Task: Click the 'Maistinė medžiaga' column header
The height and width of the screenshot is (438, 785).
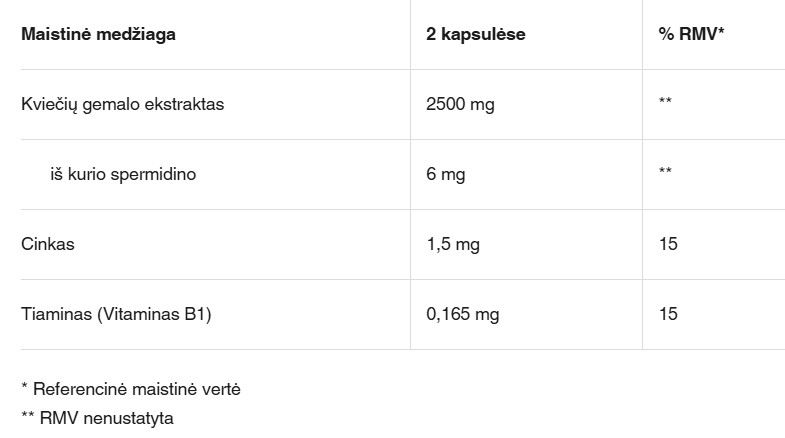Action: 98,34
